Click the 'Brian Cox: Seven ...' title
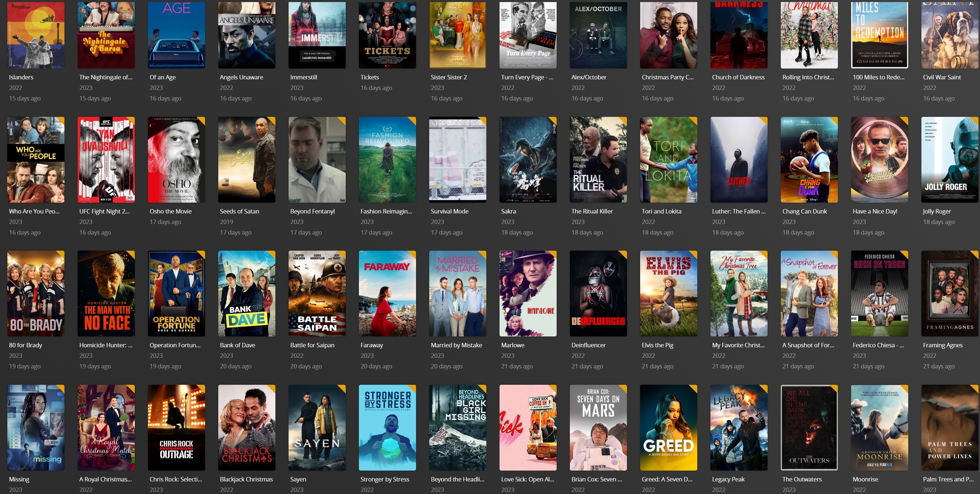The image size is (980, 494). 596,480
